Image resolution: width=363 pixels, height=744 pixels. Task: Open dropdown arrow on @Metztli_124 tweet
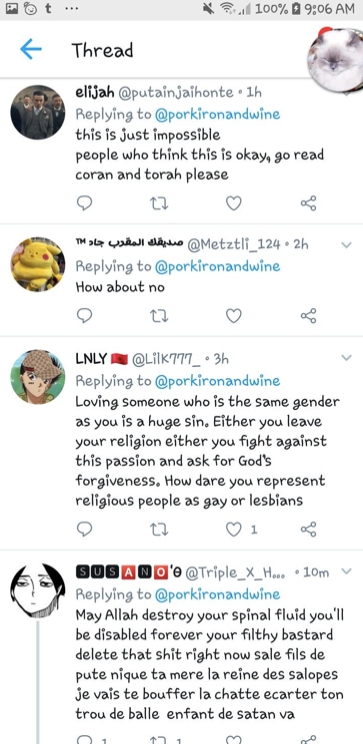(347, 245)
